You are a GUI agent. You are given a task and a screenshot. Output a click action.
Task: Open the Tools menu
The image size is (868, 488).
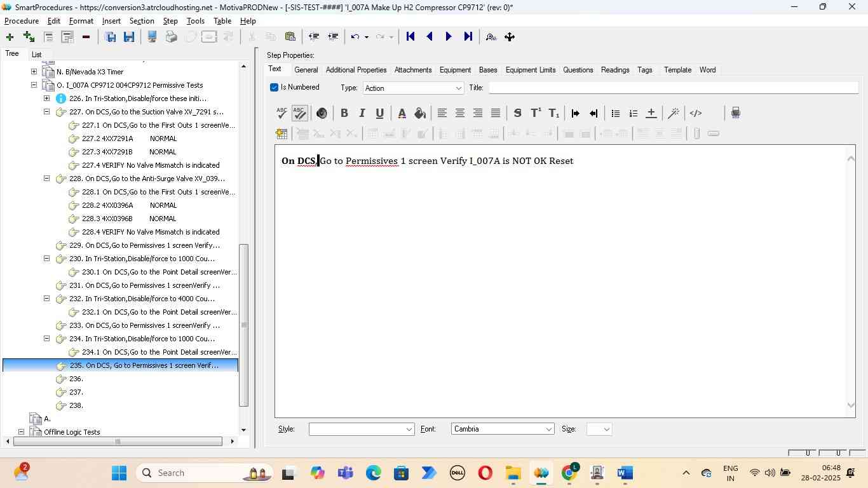(x=196, y=21)
